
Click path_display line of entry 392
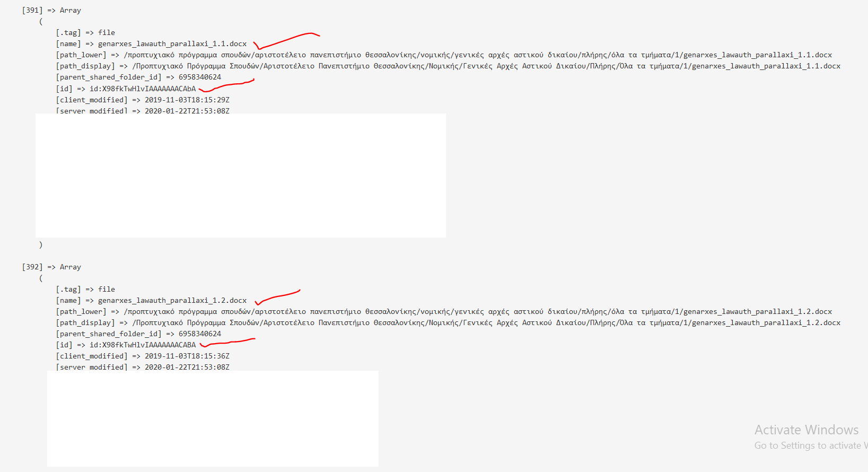(448, 322)
